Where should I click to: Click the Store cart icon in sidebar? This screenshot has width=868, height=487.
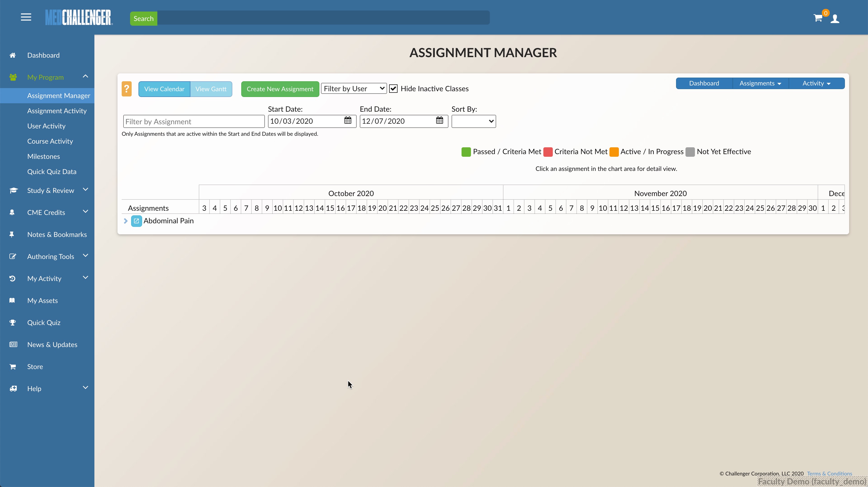point(13,366)
